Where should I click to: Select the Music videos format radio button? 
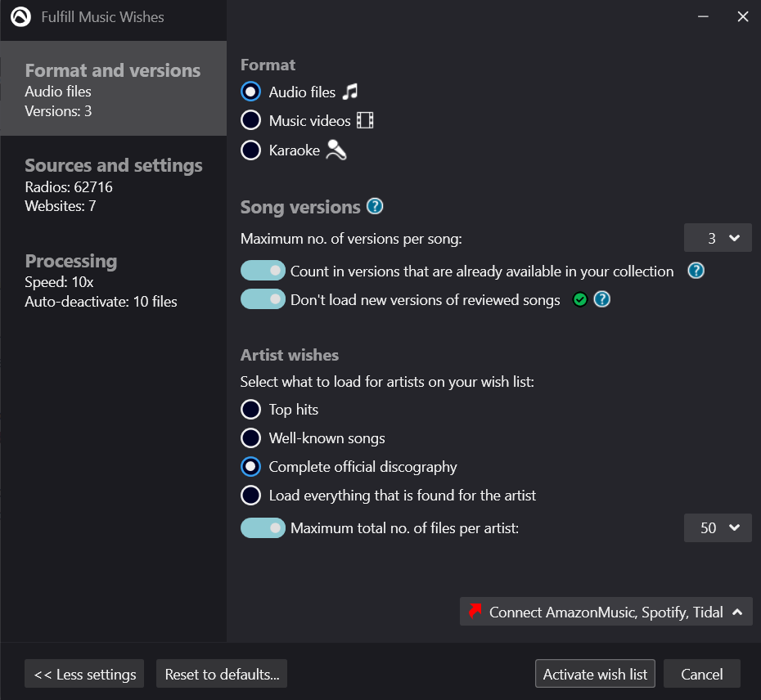pos(251,120)
